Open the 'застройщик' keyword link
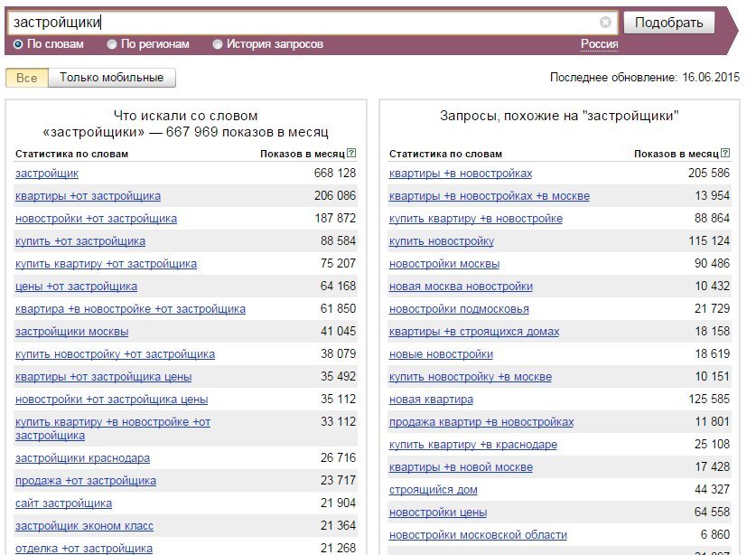This screenshot has height=555, width=756. [x=47, y=174]
